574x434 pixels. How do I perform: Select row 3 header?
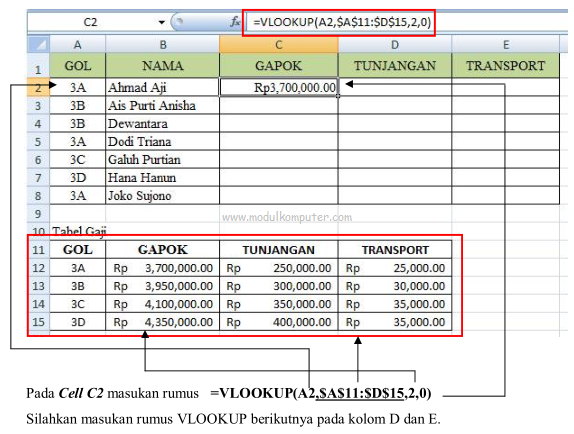tap(38, 105)
